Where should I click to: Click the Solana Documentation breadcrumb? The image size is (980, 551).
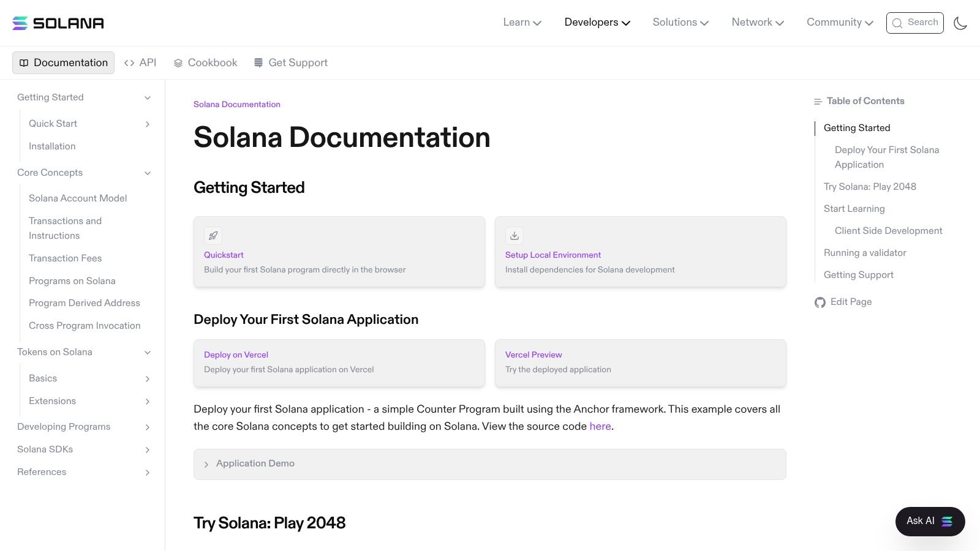coord(237,105)
